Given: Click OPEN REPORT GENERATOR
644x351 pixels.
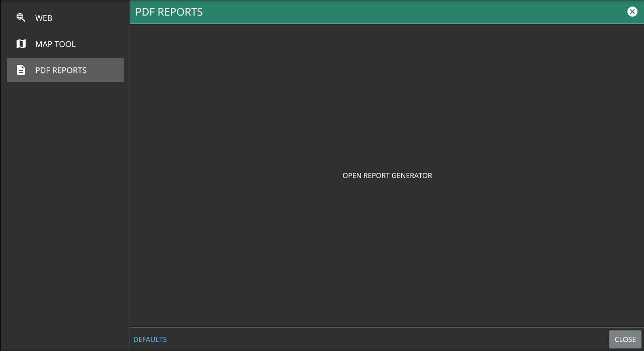Looking at the screenshot, I should point(387,175).
